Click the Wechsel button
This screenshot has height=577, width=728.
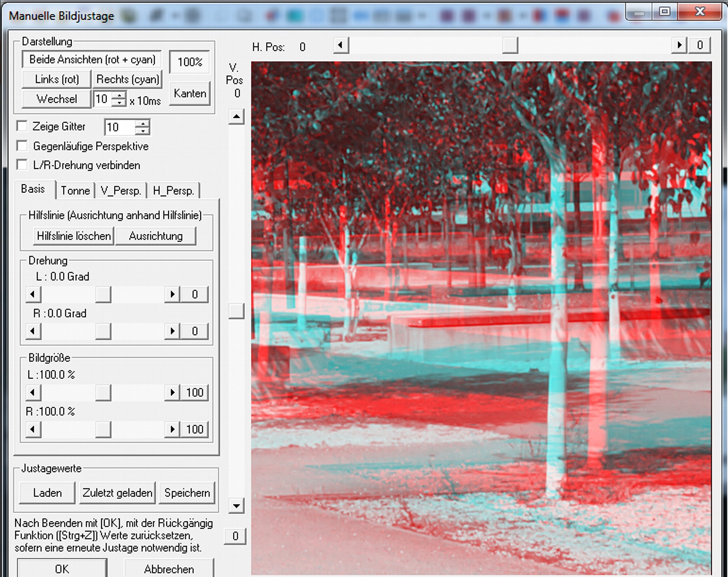click(56, 99)
